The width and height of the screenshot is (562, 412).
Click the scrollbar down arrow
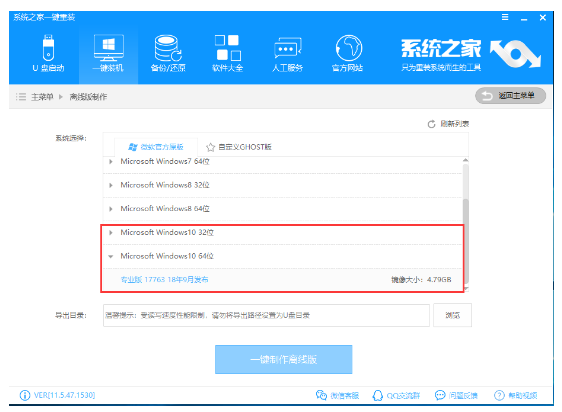point(466,288)
